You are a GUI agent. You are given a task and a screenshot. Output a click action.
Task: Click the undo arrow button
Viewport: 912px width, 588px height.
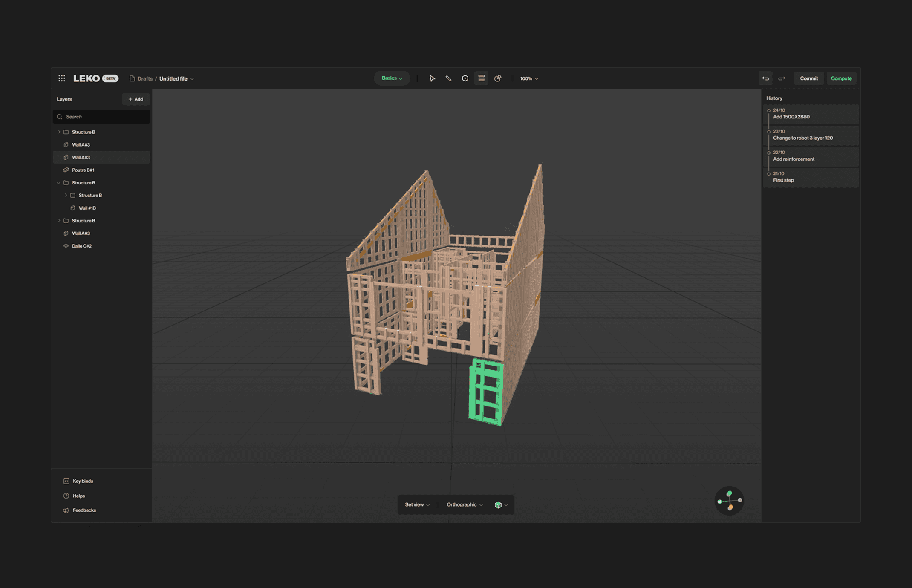tap(765, 78)
